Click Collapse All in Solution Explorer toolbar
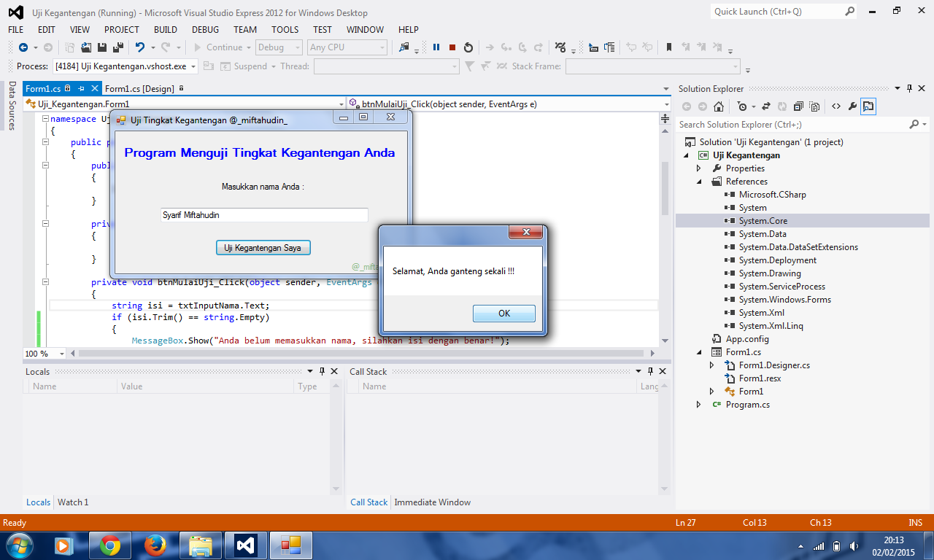 [798, 106]
